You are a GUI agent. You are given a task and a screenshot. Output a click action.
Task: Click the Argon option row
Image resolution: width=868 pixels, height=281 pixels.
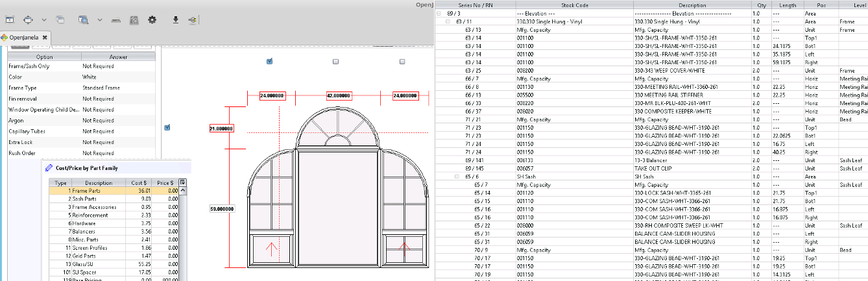[81, 120]
